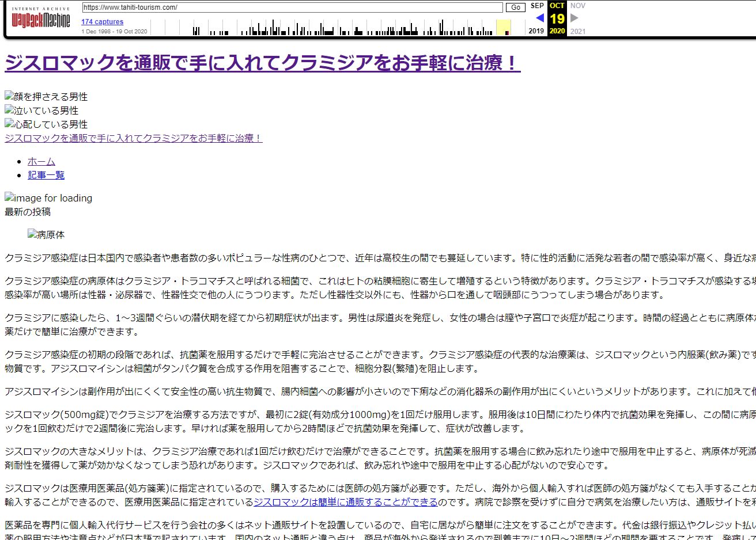The width and height of the screenshot is (756, 540).
Task: Open the ホーム navigation link
Action: point(41,161)
